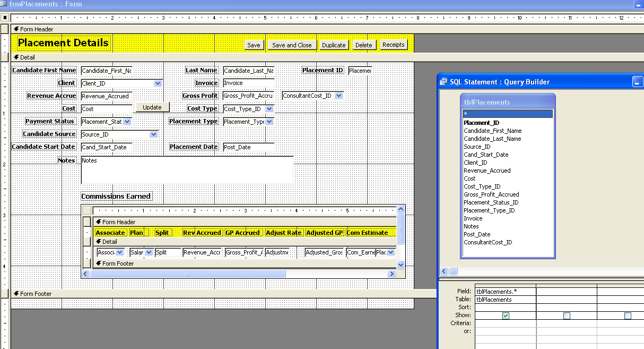Toggle Show checkbox for tblPlacements.* column
The height and width of the screenshot is (349, 644).
coord(506,316)
